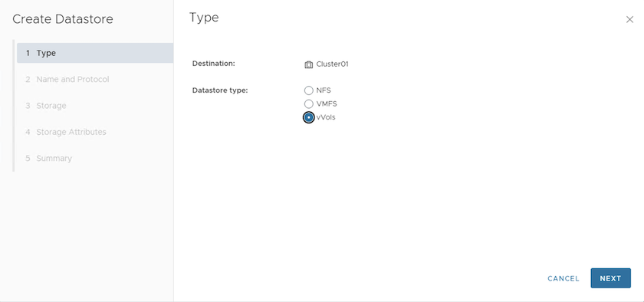Image resolution: width=644 pixels, height=302 pixels.
Task: Click the vVols option label
Action: click(x=326, y=117)
